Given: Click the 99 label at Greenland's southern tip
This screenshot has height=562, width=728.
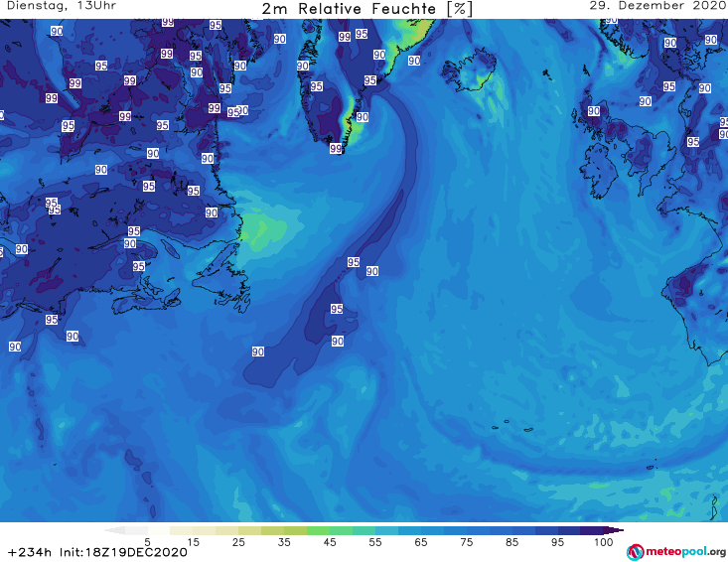Looking at the screenshot, I should click(x=336, y=149).
